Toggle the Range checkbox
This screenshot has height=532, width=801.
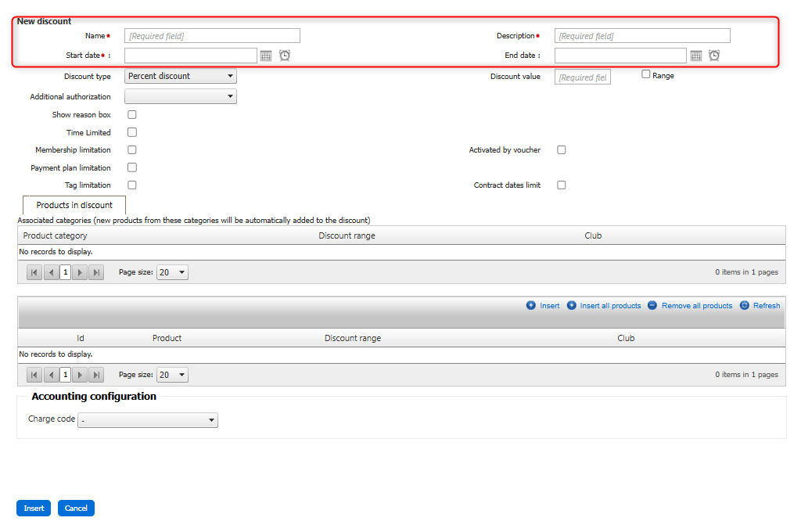646,74
